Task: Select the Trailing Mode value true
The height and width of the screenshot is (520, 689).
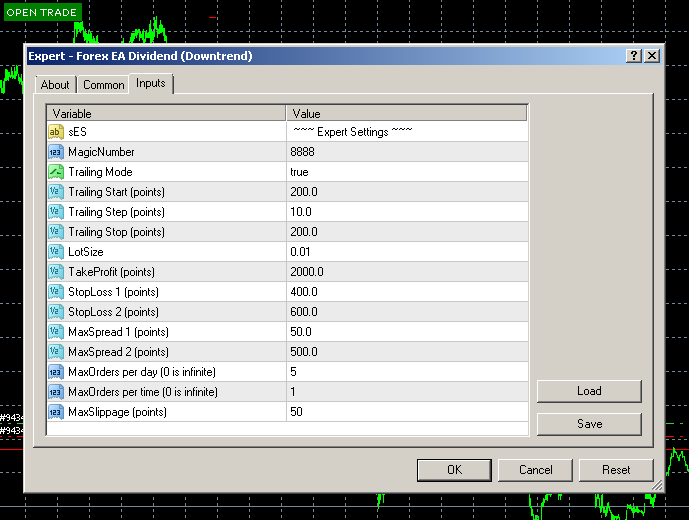Action: 299,172
